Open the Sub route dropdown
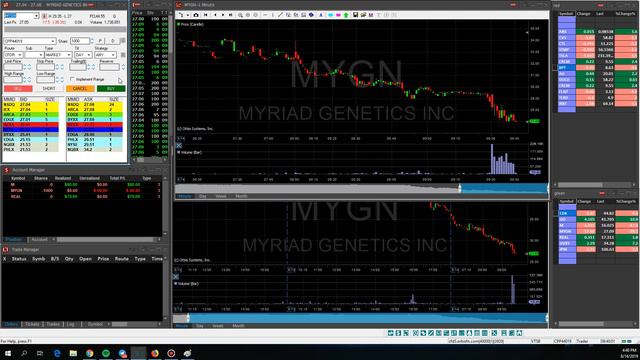Image resolution: width=640 pixels, height=360 pixels. pos(41,55)
